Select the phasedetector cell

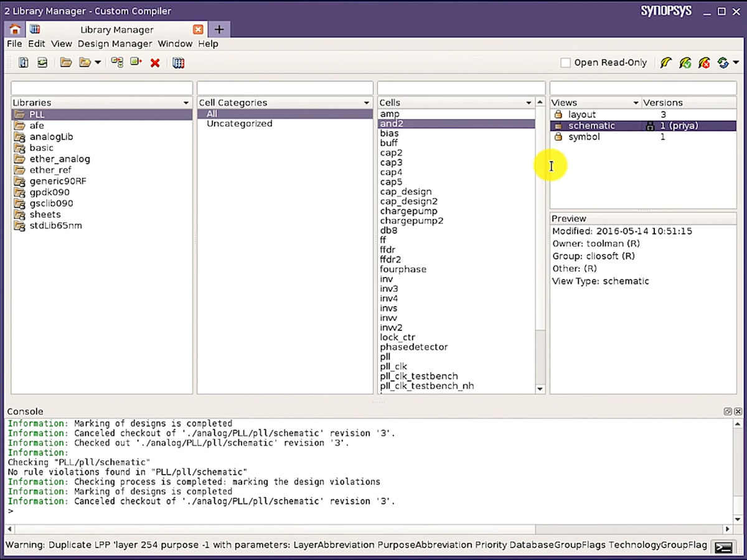pyautogui.click(x=413, y=347)
